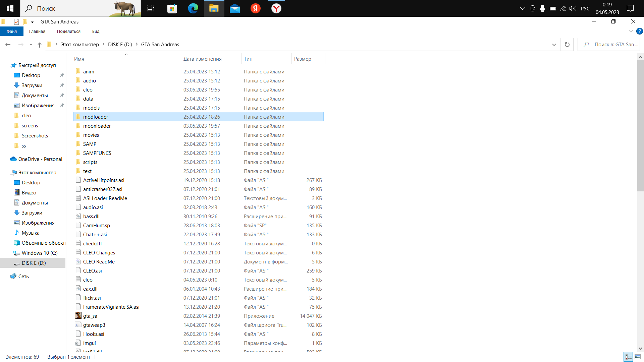Click the GTA San search field
644x362 pixels.
612,45
